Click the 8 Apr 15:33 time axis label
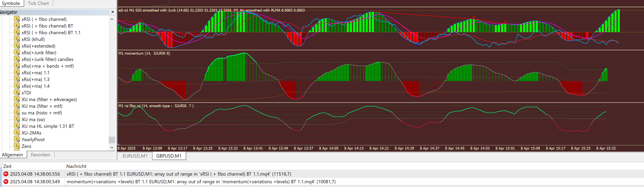The image size is (644, 187). [x=606, y=148]
